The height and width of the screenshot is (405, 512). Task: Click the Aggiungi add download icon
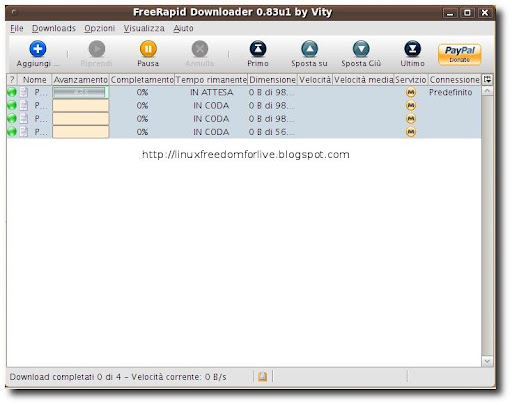click(x=37, y=49)
